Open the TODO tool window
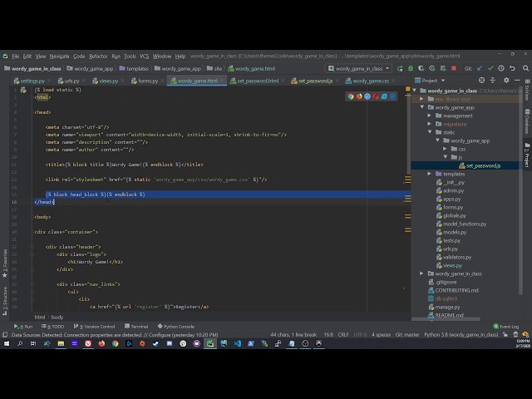Screen dimensions: 532x399 pyautogui.click(x=53, y=327)
